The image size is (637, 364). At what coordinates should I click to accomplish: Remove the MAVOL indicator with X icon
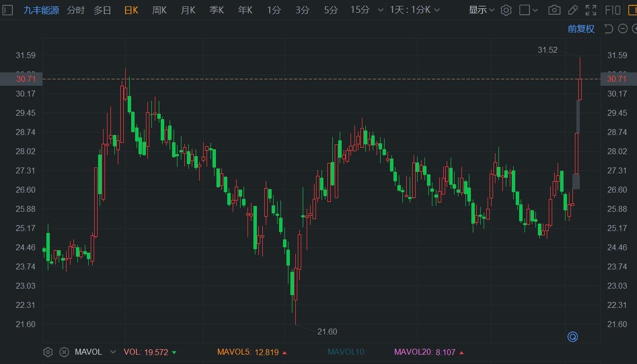coord(64,352)
